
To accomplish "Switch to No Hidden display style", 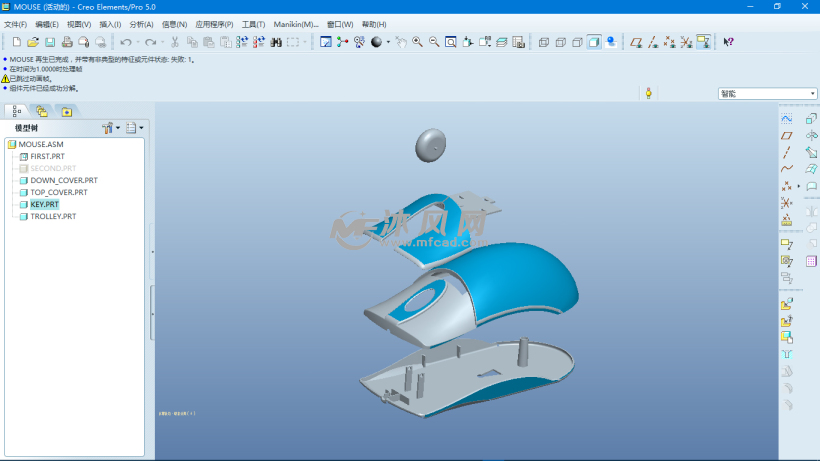I will [x=577, y=42].
